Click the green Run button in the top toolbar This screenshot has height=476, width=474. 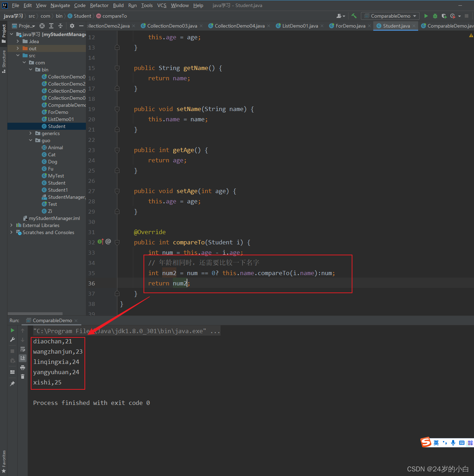(426, 16)
